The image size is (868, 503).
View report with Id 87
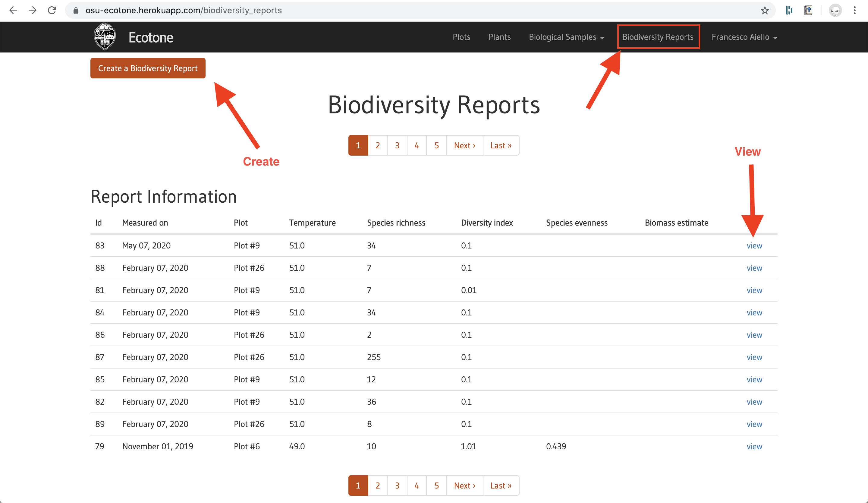754,357
